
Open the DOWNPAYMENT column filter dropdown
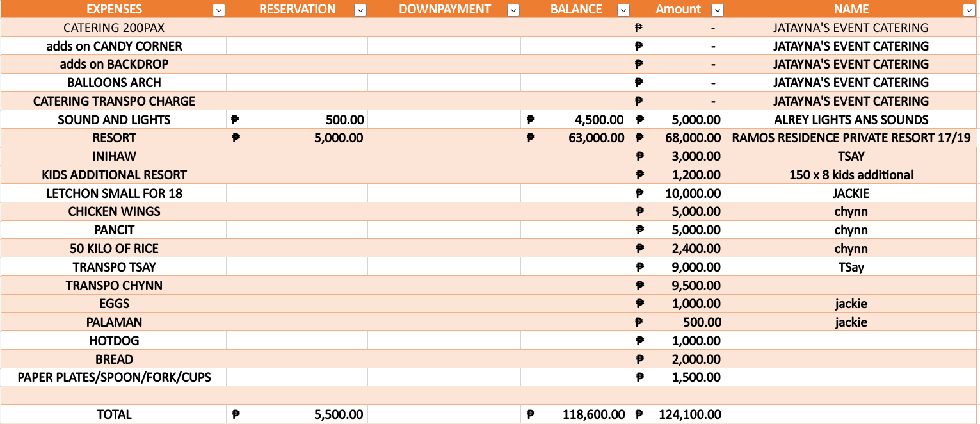tap(513, 10)
